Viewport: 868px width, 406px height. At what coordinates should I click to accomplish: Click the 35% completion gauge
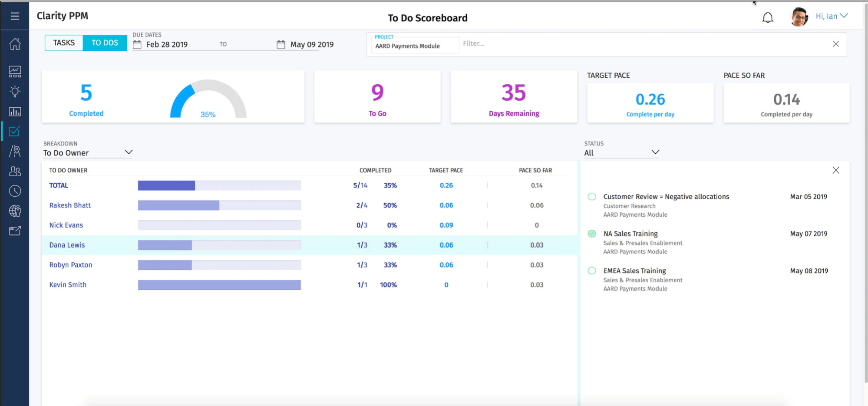(x=208, y=99)
